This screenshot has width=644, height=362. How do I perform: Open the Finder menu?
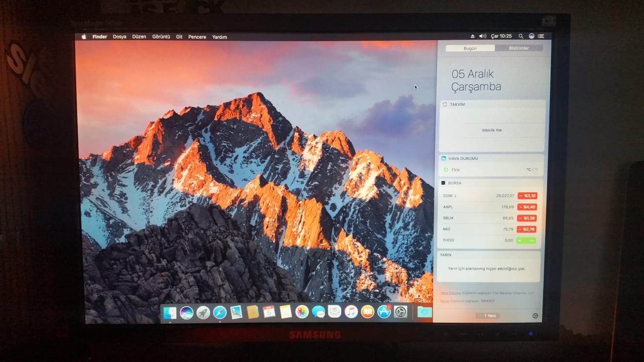coord(100,37)
